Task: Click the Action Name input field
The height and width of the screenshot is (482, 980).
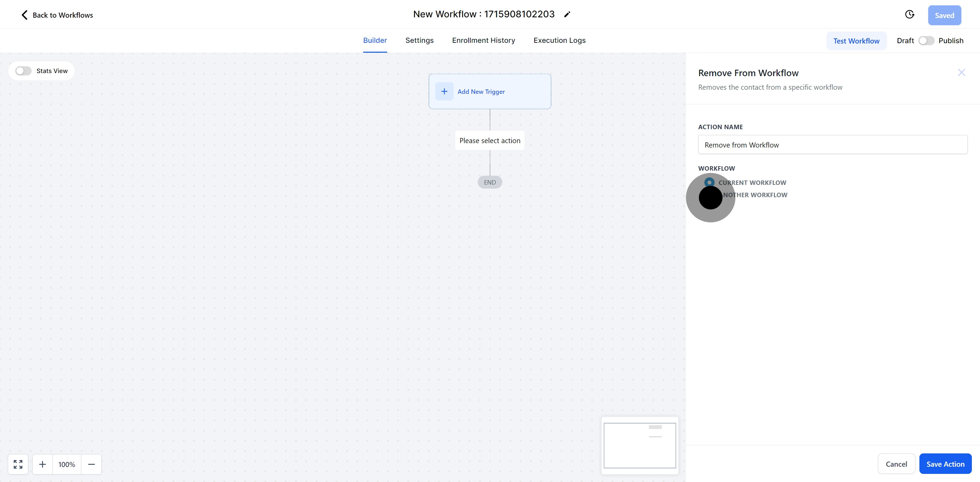Action: coord(832,145)
